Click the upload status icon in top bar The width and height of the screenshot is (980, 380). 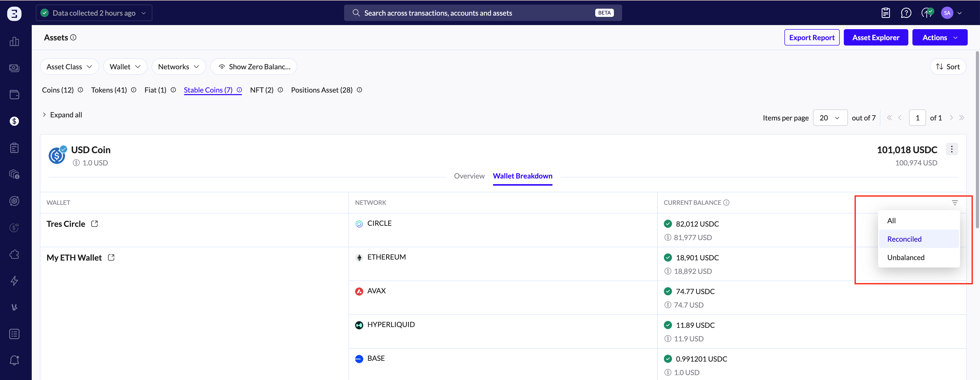click(927, 13)
